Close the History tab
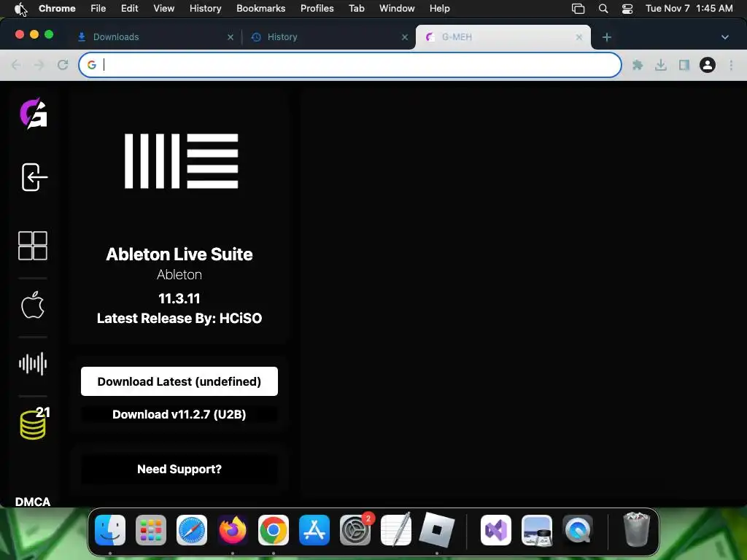Viewport: 747px width, 560px height. point(405,37)
